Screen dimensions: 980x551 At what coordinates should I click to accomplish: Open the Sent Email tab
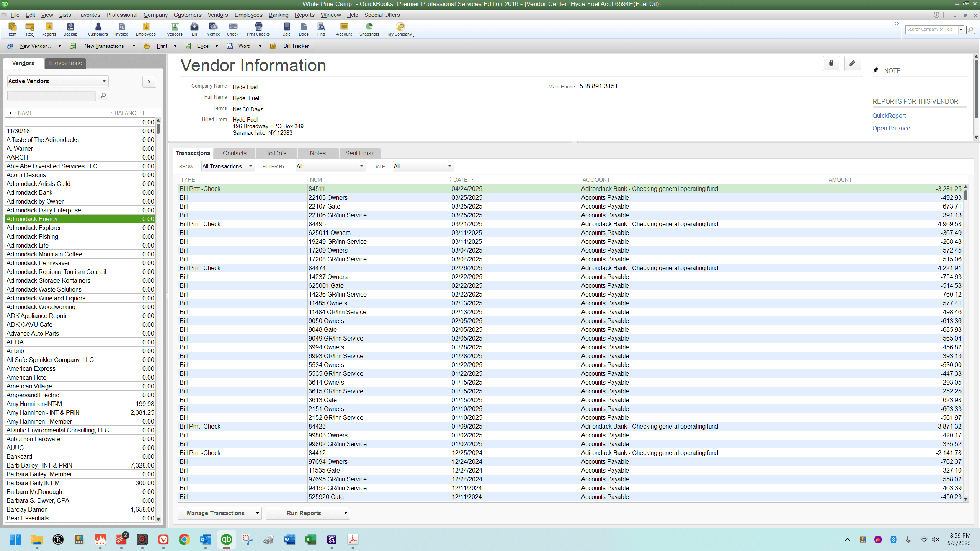(360, 153)
